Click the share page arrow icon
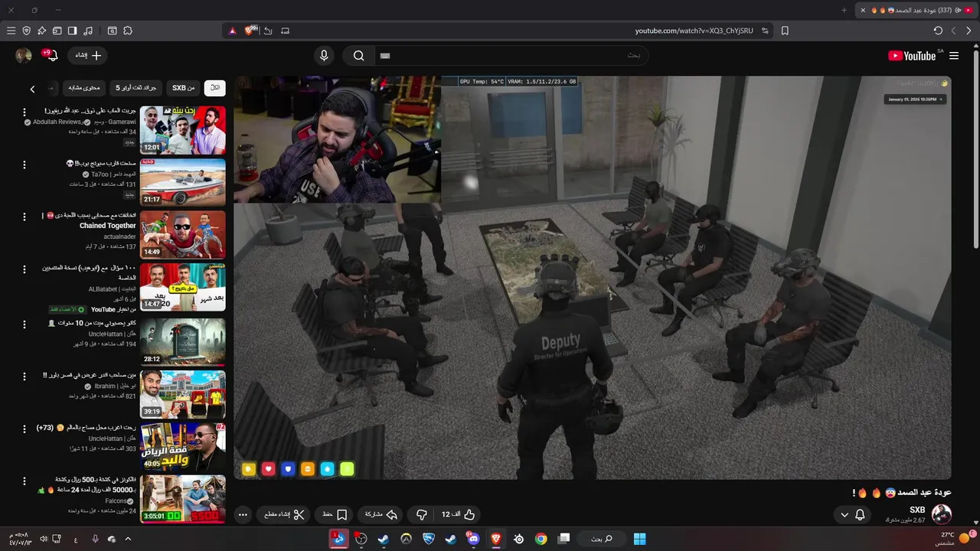This screenshot has width=980, height=551. 268,31
